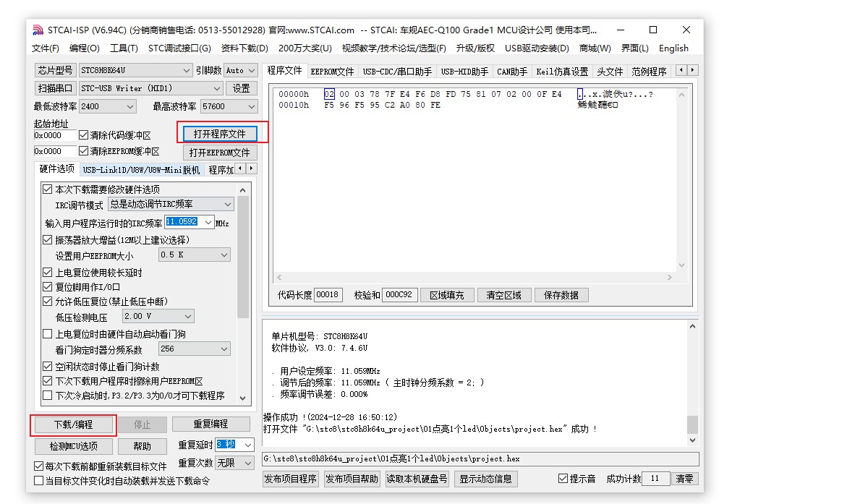Toggle 复位脚用作I/O口 checkbox
Viewport: 868px width, 504px height.
pos(48,287)
